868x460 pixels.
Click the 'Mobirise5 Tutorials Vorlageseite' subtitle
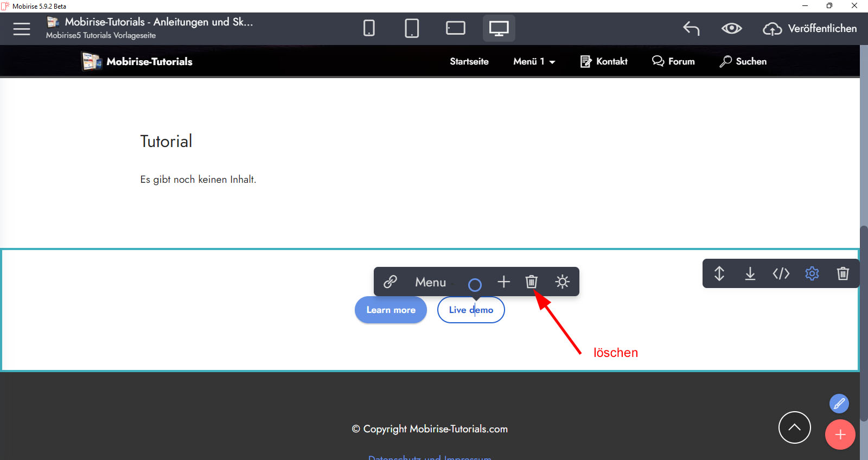click(x=101, y=36)
